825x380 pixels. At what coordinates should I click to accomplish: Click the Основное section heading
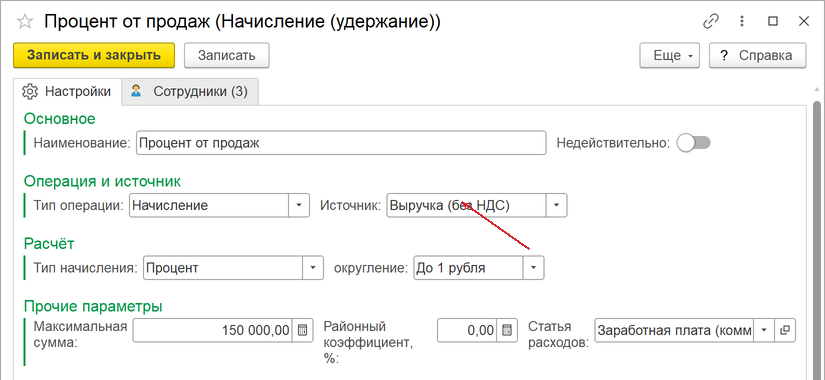(x=59, y=119)
